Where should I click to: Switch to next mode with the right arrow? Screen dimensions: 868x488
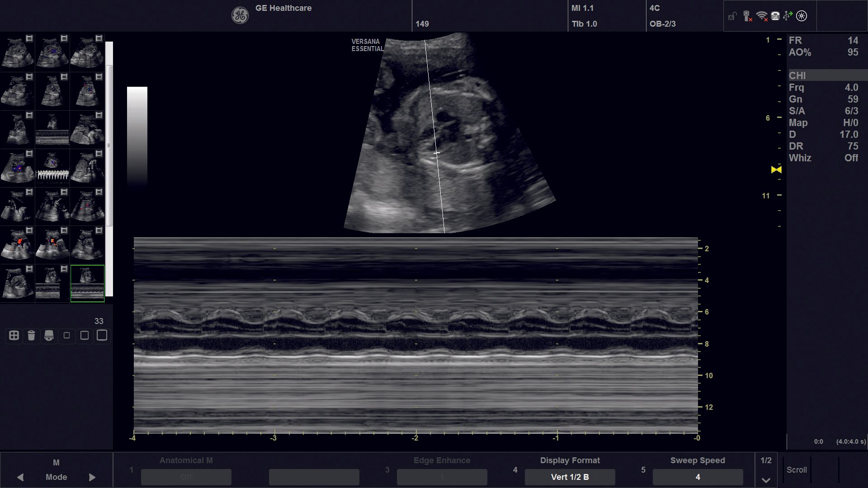92,477
